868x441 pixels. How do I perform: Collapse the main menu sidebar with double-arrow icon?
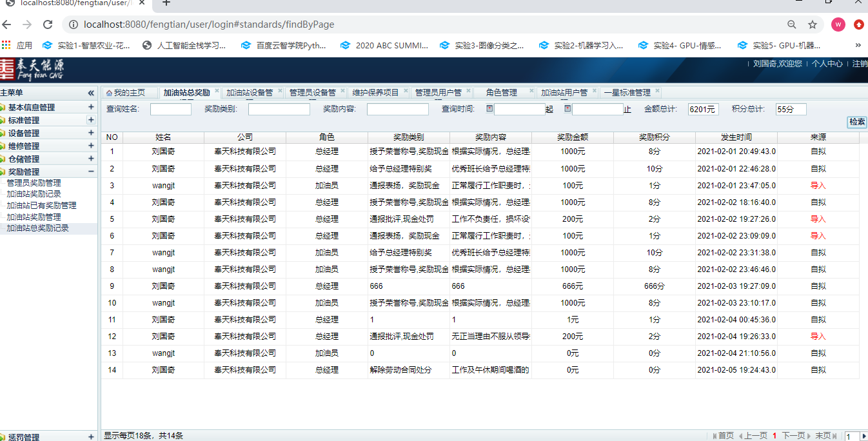click(x=91, y=93)
